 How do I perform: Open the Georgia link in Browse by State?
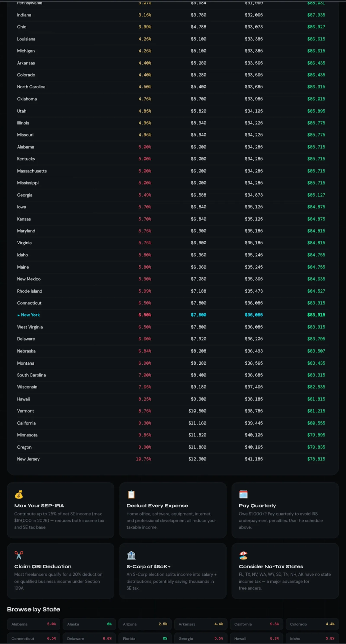(x=201, y=638)
